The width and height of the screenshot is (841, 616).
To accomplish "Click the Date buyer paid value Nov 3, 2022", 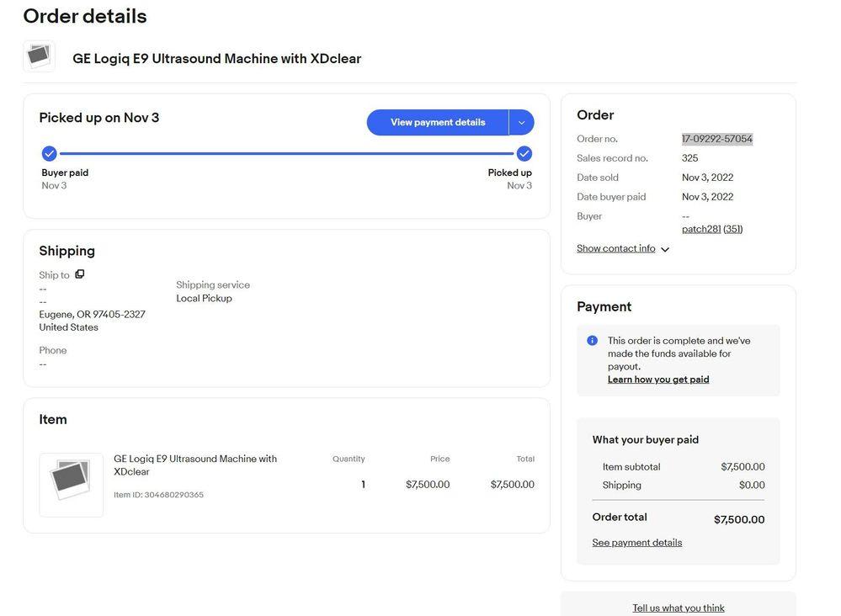I will [707, 197].
